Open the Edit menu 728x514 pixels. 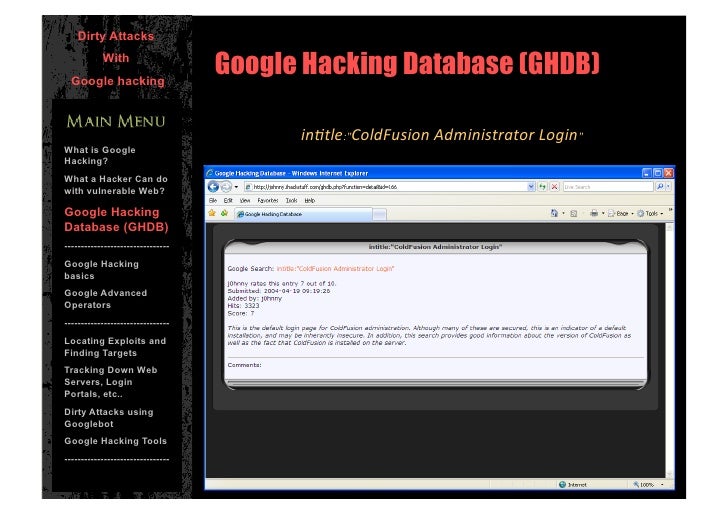click(x=228, y=201)
